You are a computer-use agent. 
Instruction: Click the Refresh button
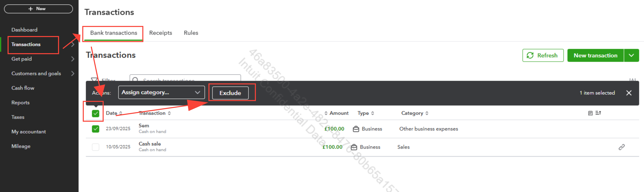point(543,55)
